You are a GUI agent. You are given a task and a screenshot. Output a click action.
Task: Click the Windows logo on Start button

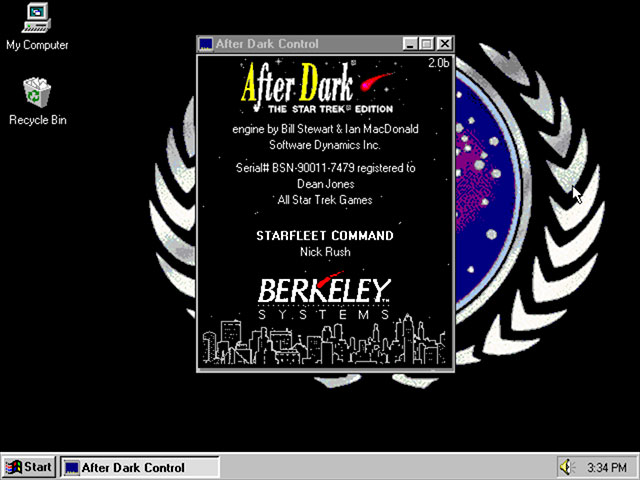tap(14, 467)
